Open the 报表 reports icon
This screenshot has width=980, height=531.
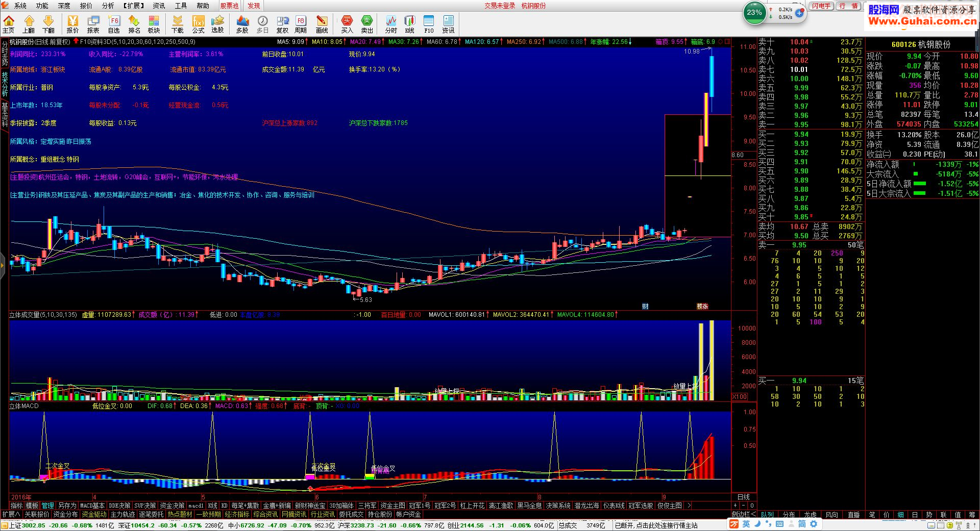tap(93, 24)
